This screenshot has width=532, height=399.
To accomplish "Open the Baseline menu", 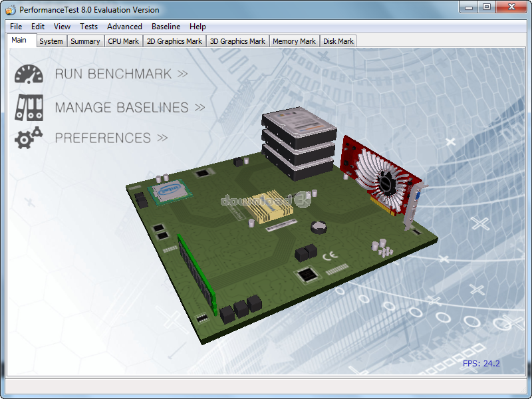I will 166,27.
